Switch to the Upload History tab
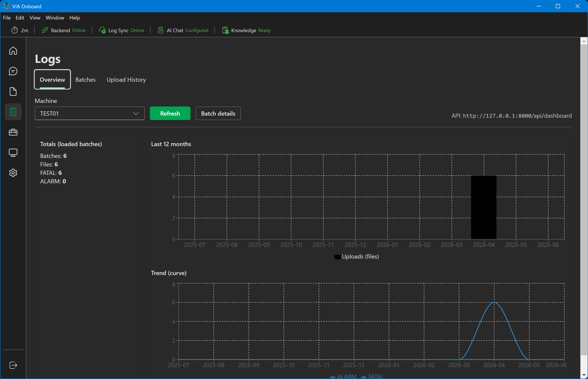Viewport: 588px width, 379px height. tap(126, 79)
